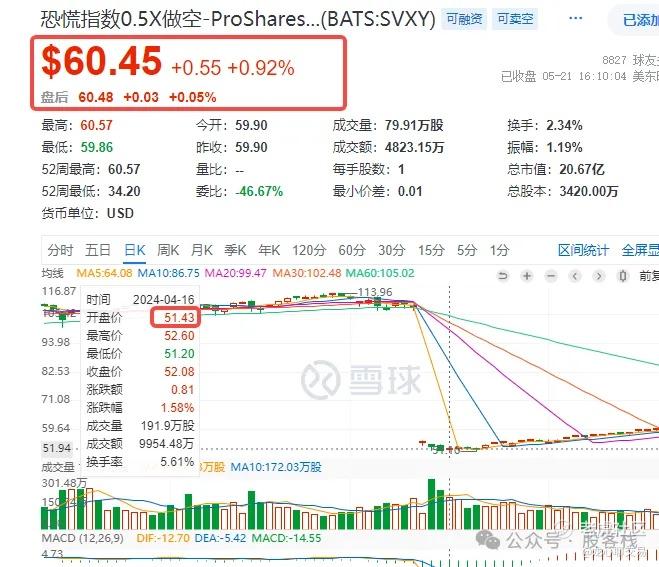Click the 振幅 value 1.19%
The width and height of the screenshot is (659, 567).
[564, 148]
